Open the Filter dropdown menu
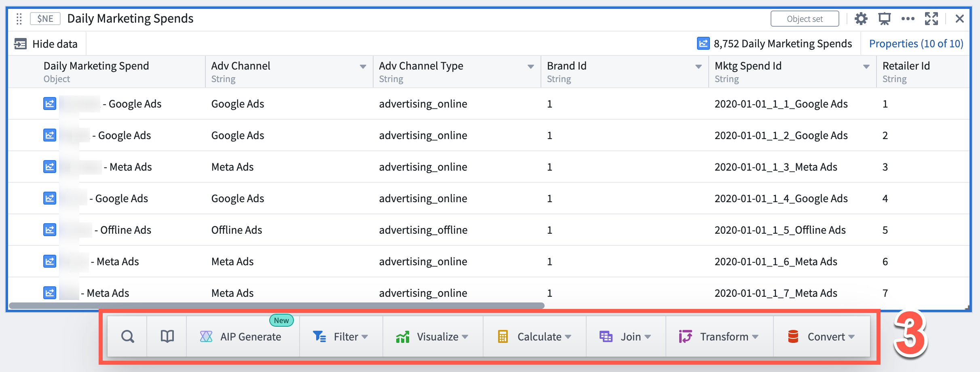The width and height of the screenshot is (980, 372). (x=341, y=336)
